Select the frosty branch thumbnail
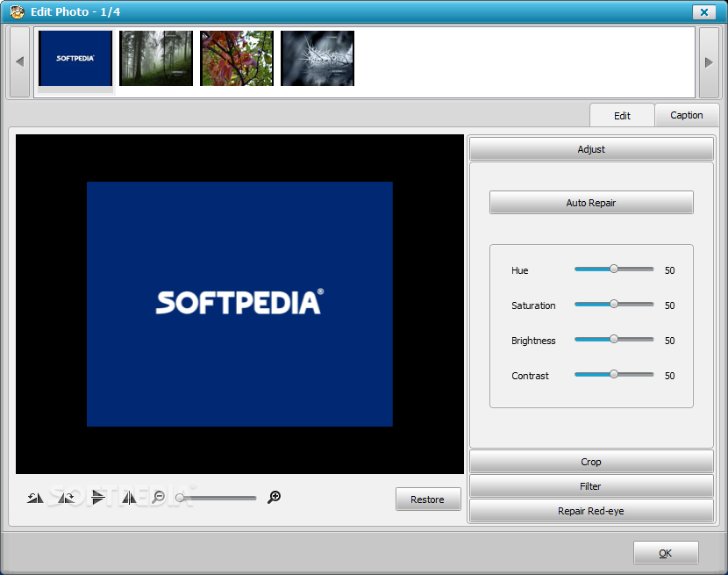The image size is (728, 575). point(318,59)
